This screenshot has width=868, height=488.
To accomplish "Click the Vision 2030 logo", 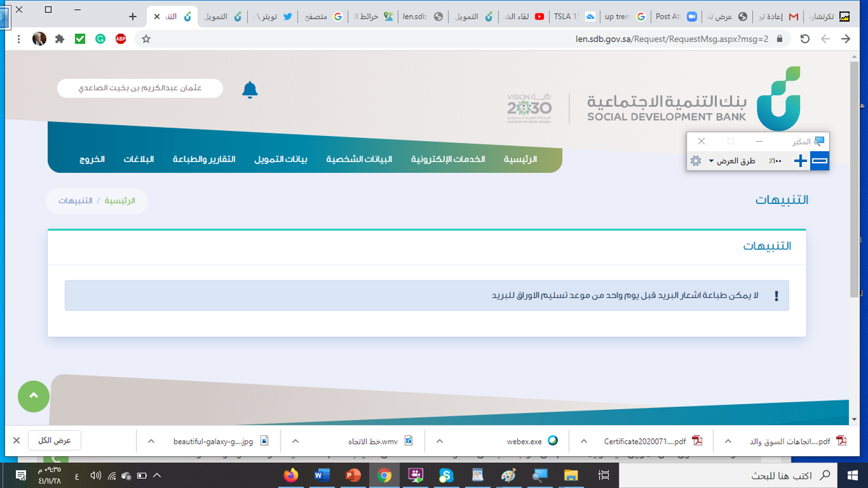I will (529, 107).
